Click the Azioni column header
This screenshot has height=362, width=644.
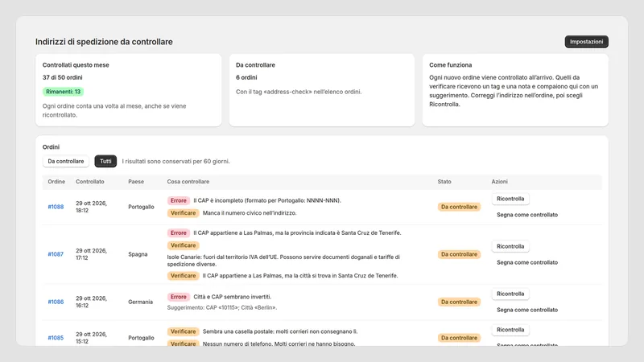point(499,182)
